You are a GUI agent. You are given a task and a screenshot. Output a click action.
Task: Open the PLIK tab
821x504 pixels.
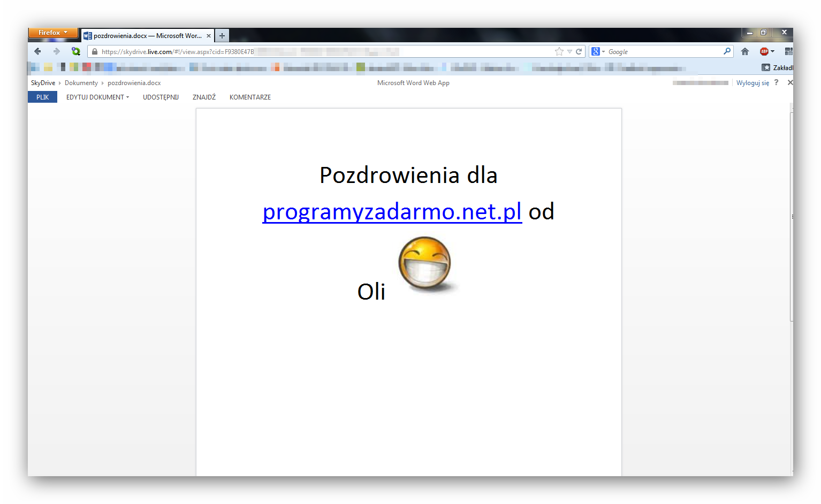[x=42, y=97]
